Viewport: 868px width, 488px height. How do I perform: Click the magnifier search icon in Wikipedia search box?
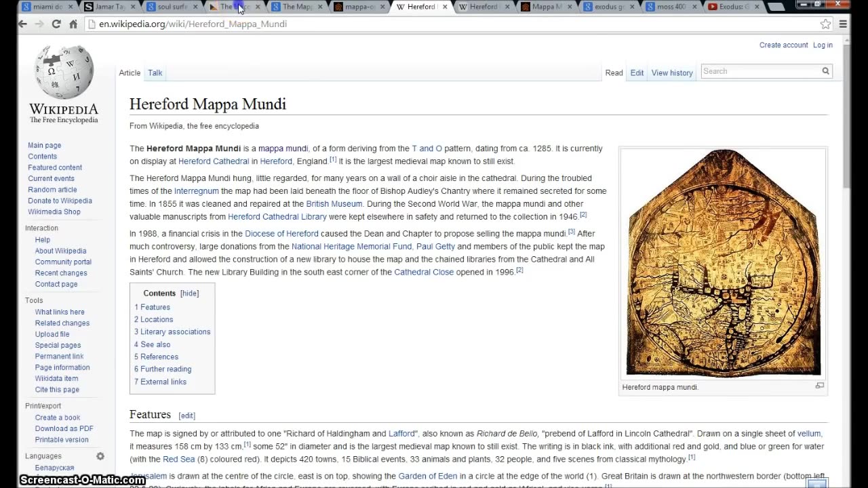(825, 71)
